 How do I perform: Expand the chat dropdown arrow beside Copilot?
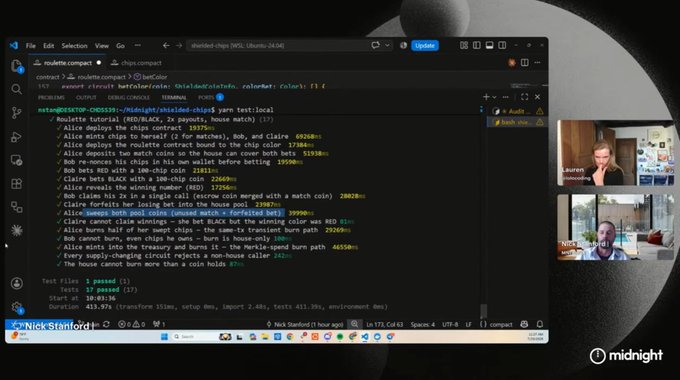387,45
